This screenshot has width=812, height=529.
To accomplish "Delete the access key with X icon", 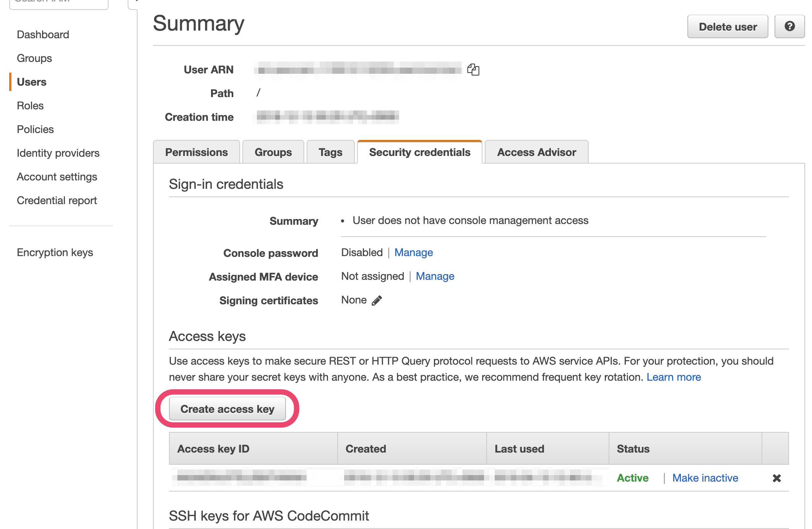I will point(776,478).
